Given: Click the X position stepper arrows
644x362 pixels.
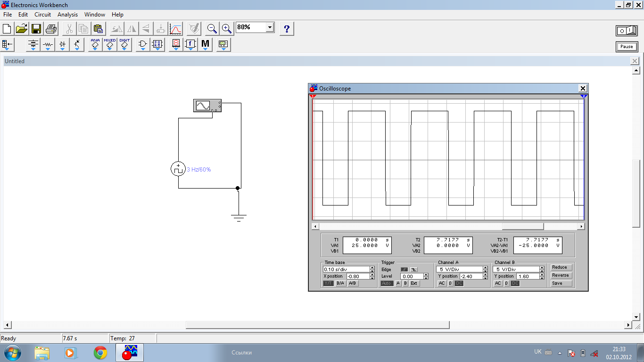Looking at the screenshot, I should tap(372, 276).
